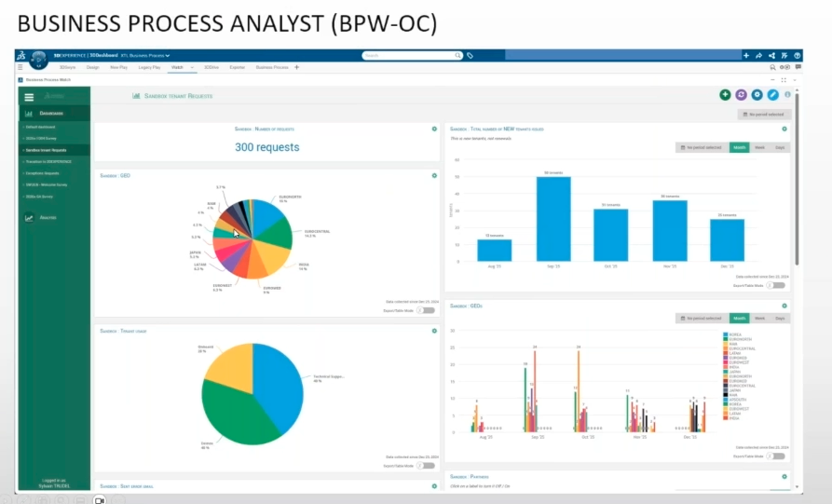Click the tag icon beside search bar
The height and width of the screenshot is (504, 832).
471,55
